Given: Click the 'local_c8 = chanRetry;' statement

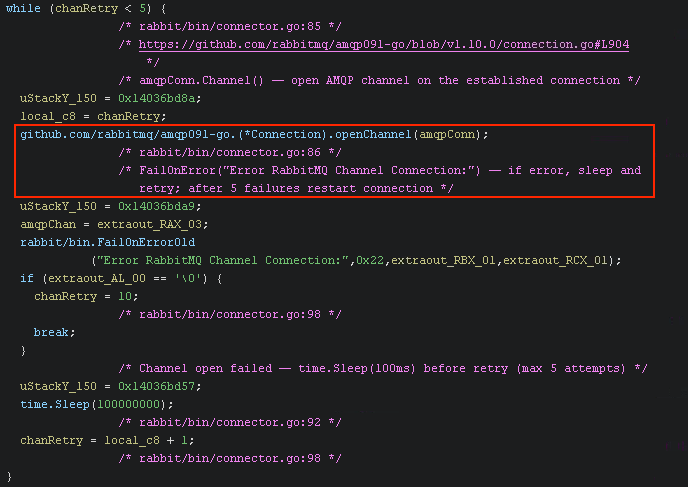Looking at the screenshot, I should point(93,116).
